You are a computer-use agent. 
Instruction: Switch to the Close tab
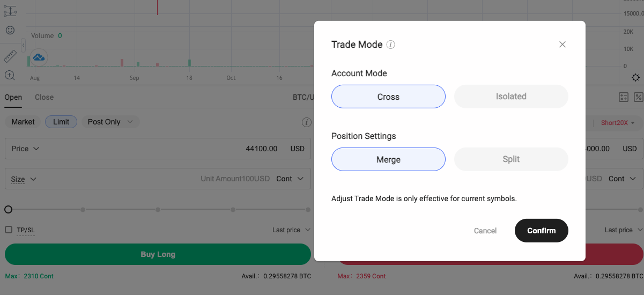[x=44, y=97]
